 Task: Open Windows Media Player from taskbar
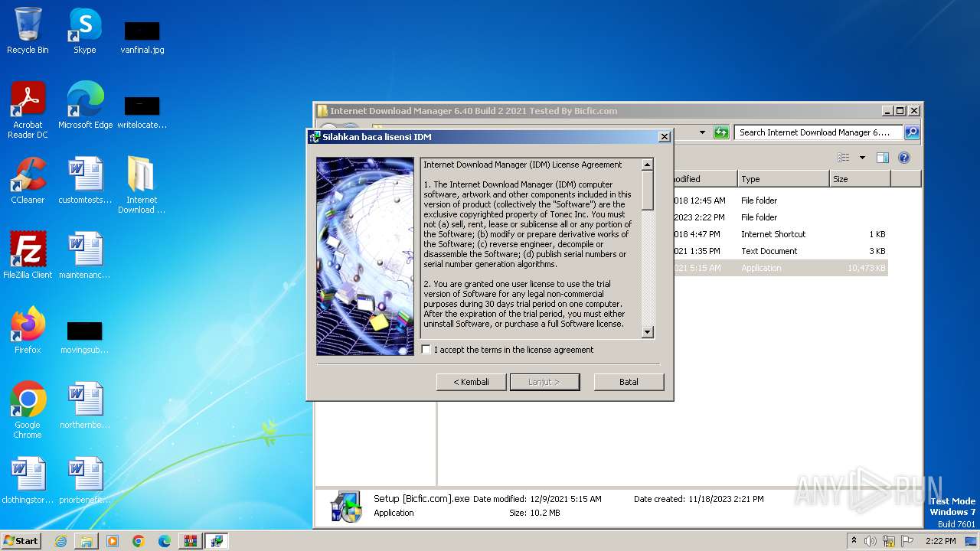(x=113, y=541)
